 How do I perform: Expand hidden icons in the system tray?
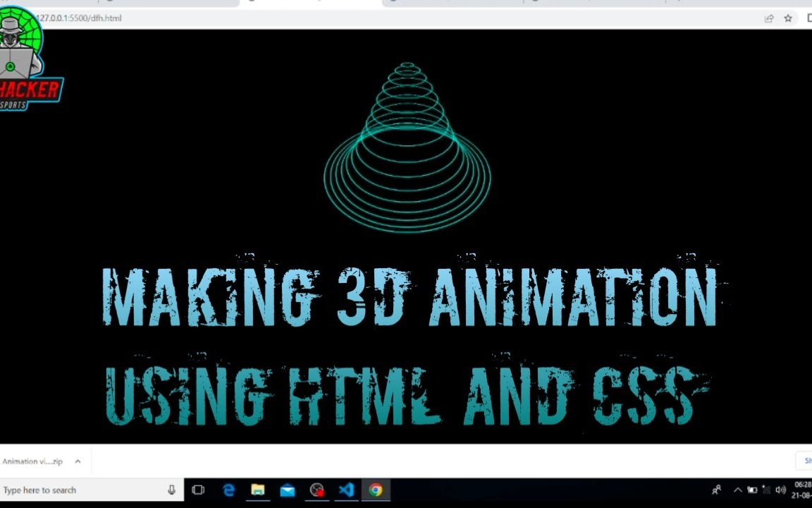[737, 490]
